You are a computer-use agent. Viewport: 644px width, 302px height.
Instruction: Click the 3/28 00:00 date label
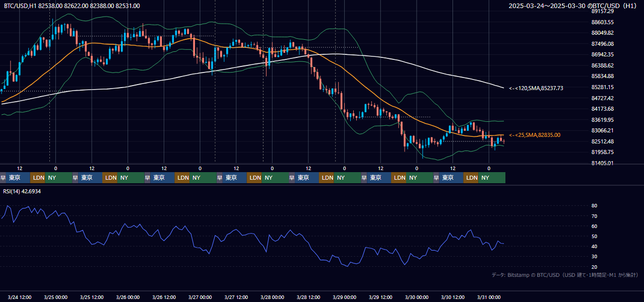pyautogui.click(x=273, y=297)
